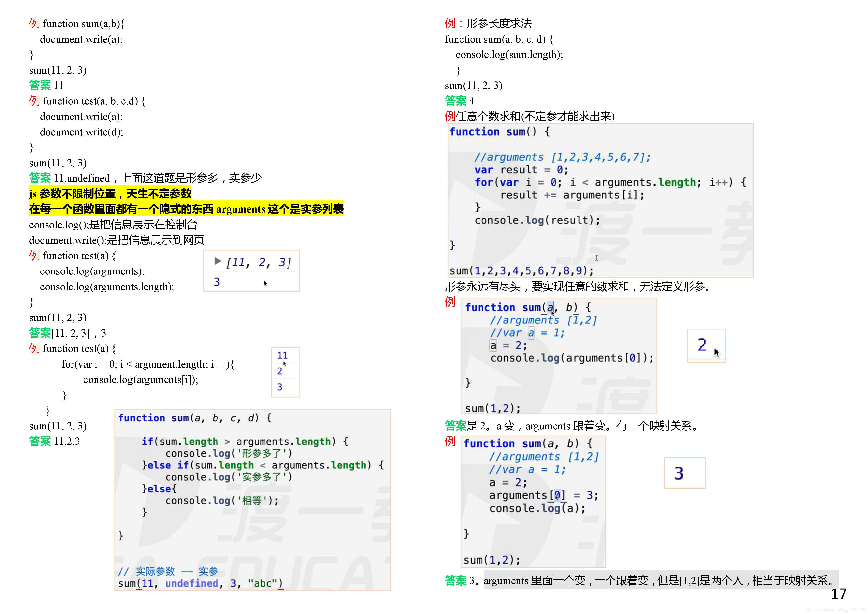Click the code line 'console.log(arguments[0]);'
868x614 pixels.
click(x=572, y=358)
